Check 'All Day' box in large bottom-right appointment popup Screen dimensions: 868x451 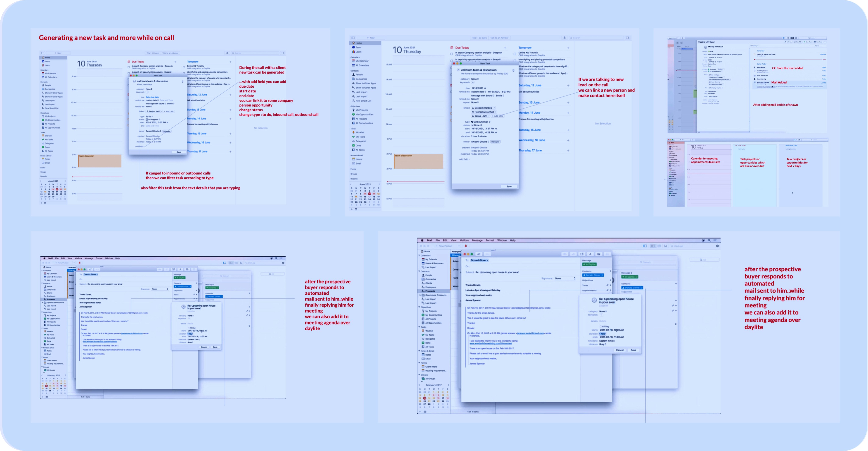600,327
